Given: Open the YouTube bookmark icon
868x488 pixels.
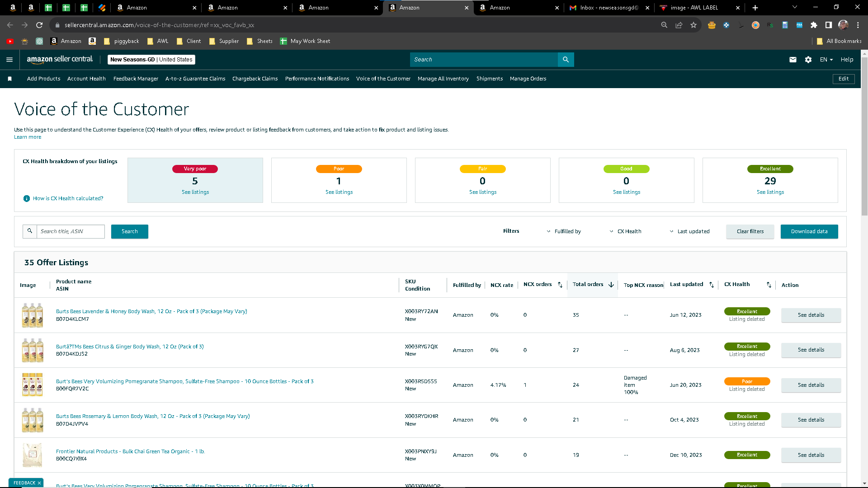Looking at the screenshot, I should pyautogui.click(x=10, y=41).
